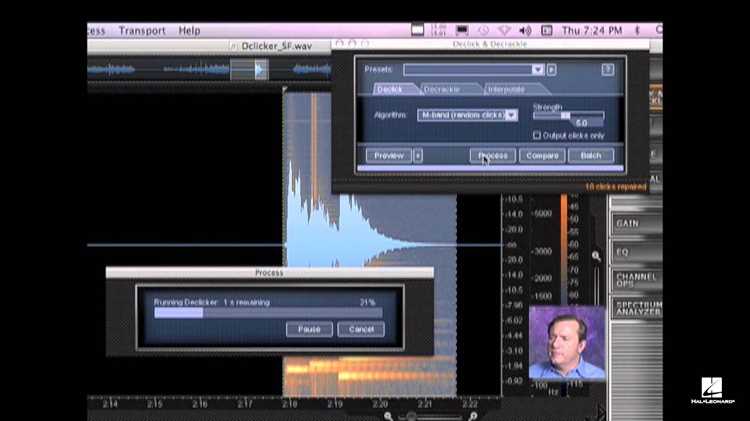750x421 pixels.
Task: Click the Process button
Action: pyautogui.click(x=493, y=156)
